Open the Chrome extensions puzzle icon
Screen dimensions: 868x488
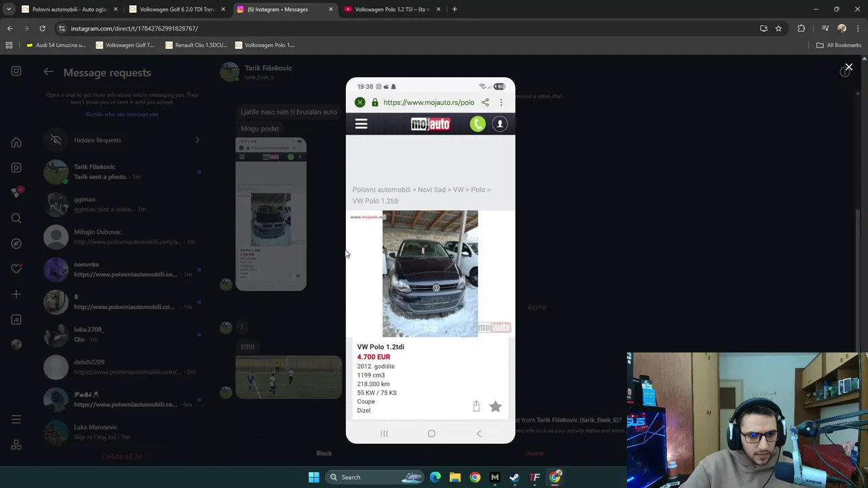tap(801, 28)
